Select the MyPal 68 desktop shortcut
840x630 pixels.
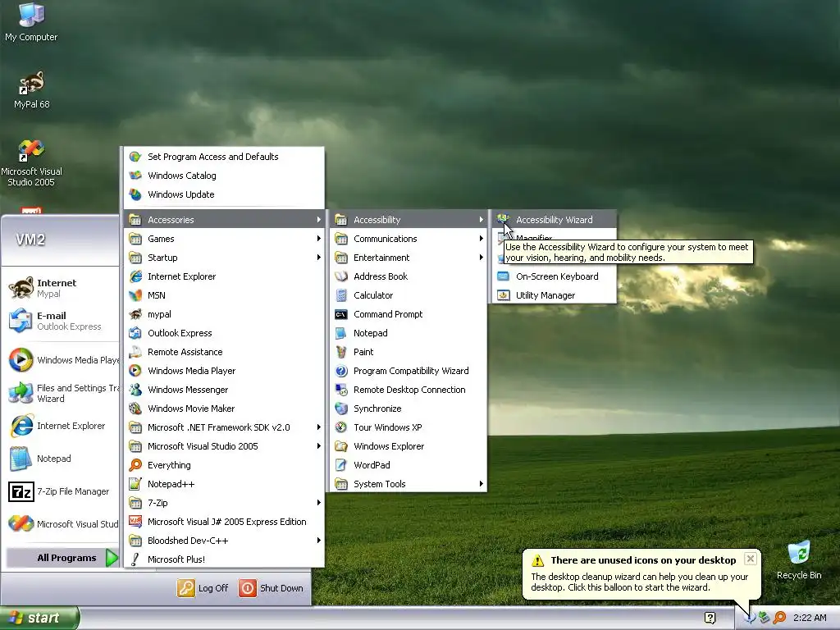(31, 89)
